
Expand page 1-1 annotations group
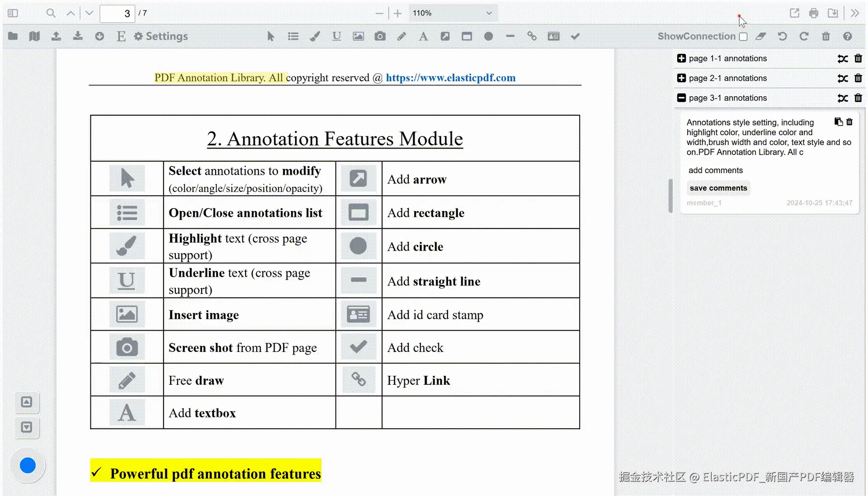[x=681, y=58]
